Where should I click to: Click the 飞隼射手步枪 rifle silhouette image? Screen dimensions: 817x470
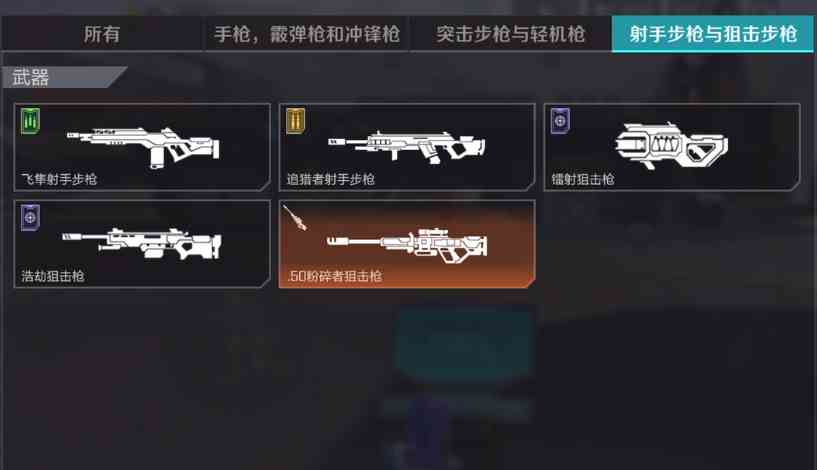pyautogui.click(x=143, y=148)
